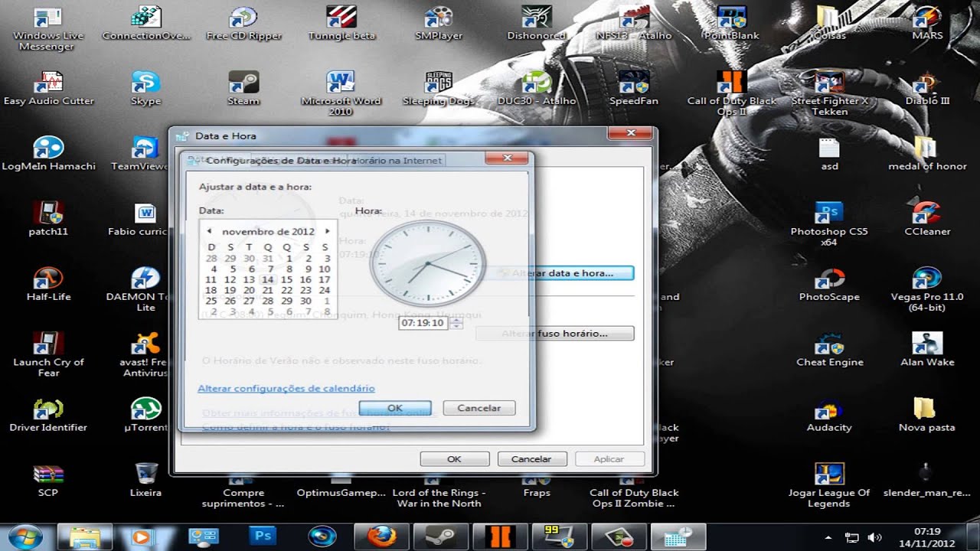The width and height of the screenshot is (980, 551).
Task: Launch CCleaner desktop icon
Action: tap(927, 220)
